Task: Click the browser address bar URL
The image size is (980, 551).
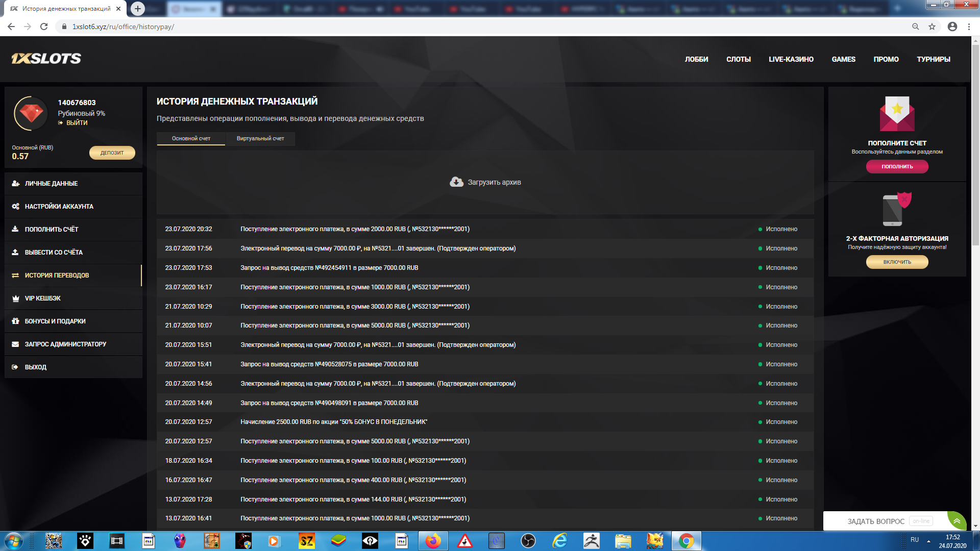Action: (x=123, y=27)
